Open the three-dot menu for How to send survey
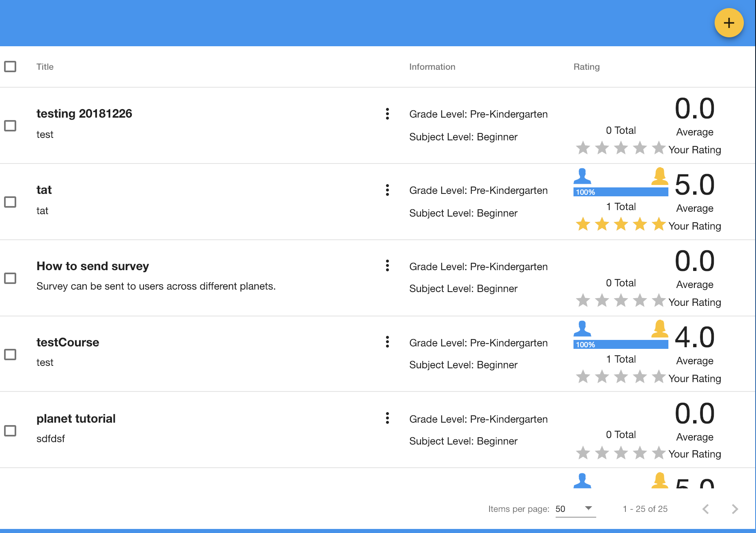This screenshot has height=533, width=756. tap(387, 266)
